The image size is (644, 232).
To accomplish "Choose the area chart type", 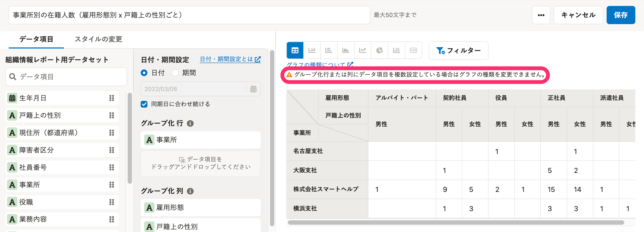I will tap(346, 50).
